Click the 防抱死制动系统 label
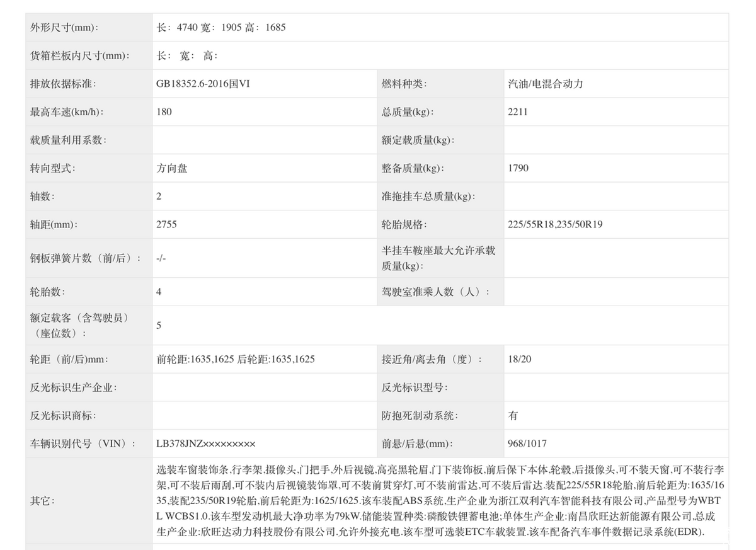Screen dimensions: 756x550 420,416
